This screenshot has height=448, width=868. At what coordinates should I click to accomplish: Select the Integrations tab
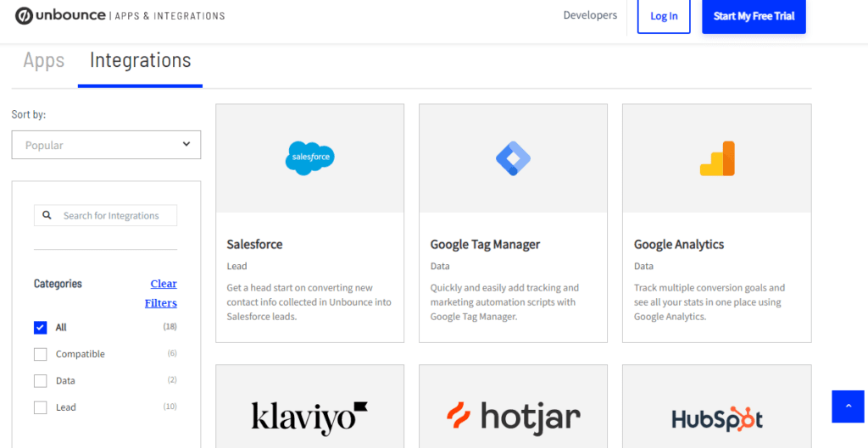point(140,60)
